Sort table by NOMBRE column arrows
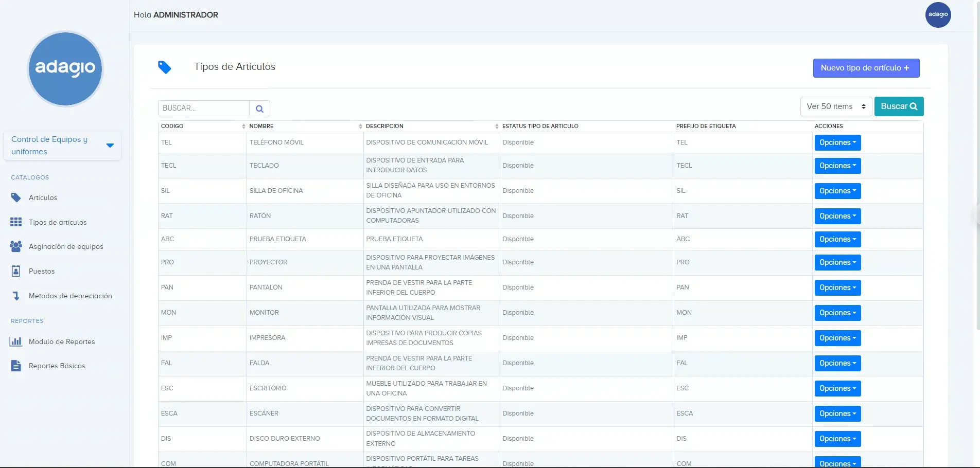The image size is (980, 468). pyautogui.click(x=360, y=126)
